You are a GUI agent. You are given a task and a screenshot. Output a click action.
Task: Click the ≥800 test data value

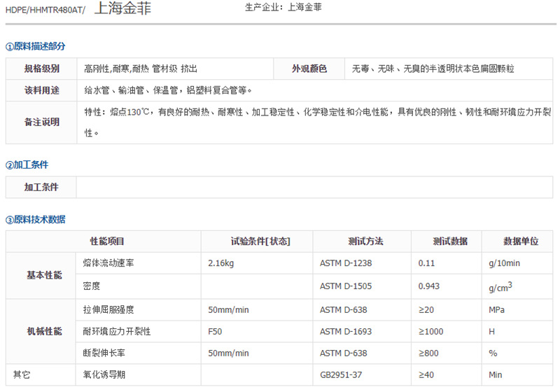pyautogui.click(x=428, y=353)
